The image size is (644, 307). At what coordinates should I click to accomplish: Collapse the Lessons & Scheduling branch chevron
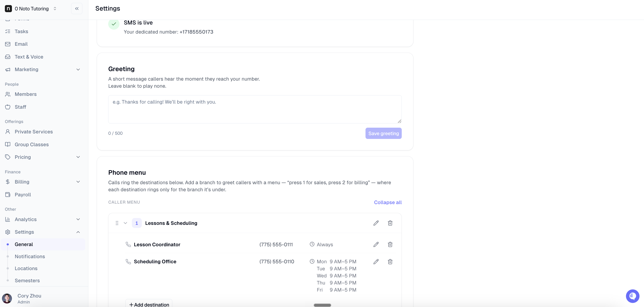[125, 223]
